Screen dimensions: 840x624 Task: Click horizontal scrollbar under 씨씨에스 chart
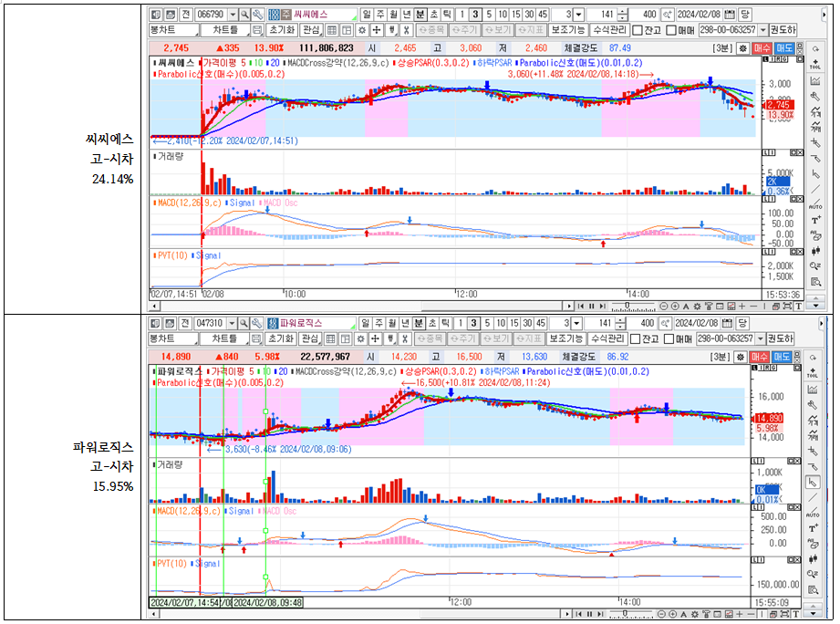(360, 307)
